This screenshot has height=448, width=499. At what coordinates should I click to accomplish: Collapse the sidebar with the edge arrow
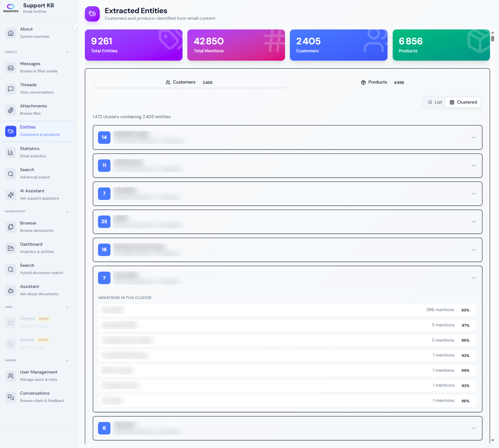pyautogui.click(x=76, y=27)
